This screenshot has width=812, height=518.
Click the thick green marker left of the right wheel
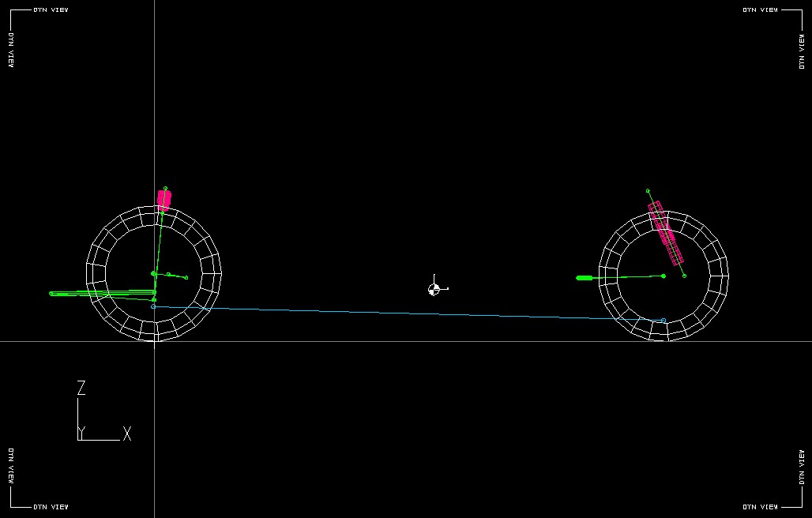pos(585,278)
